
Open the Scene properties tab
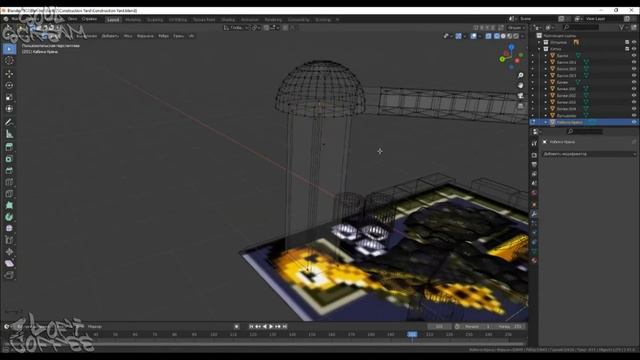click(534, 184)
